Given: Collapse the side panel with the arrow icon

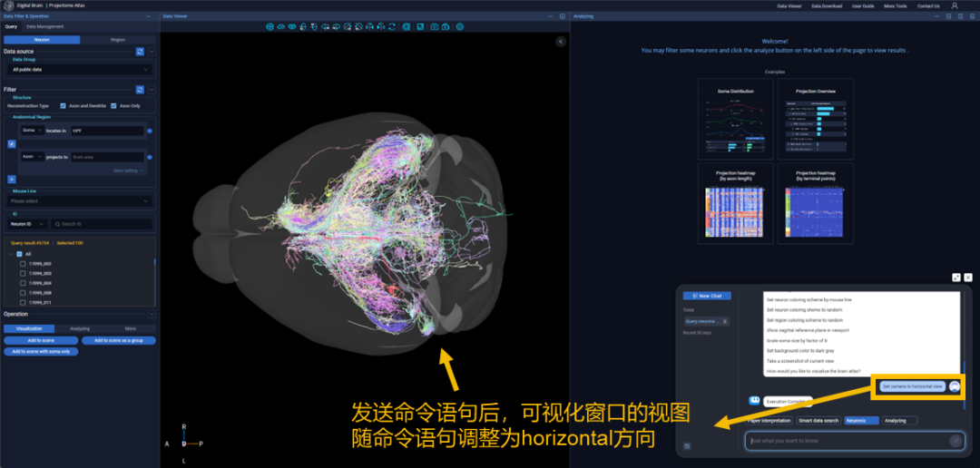Looking at the screenshot, I should (x=560, y=42).
